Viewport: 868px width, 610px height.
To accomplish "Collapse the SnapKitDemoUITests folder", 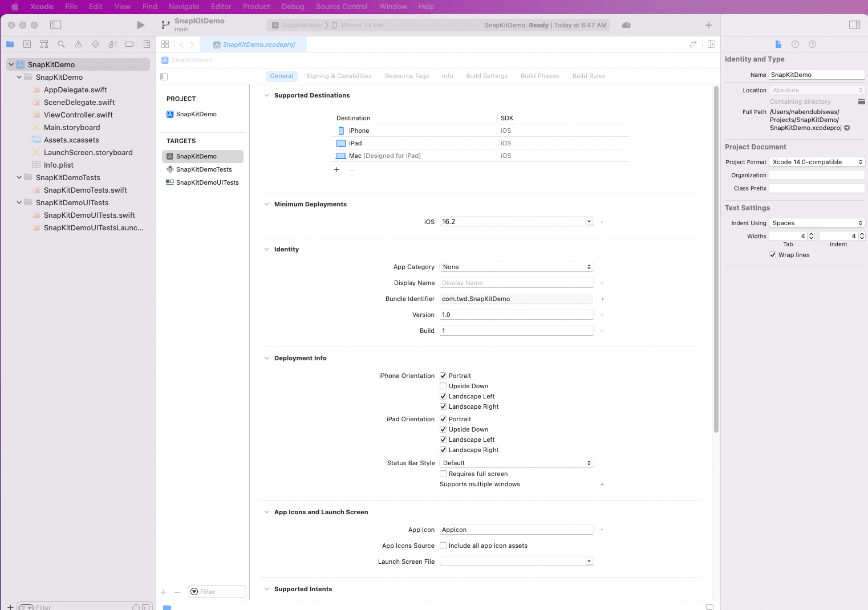I will point(19,202).
